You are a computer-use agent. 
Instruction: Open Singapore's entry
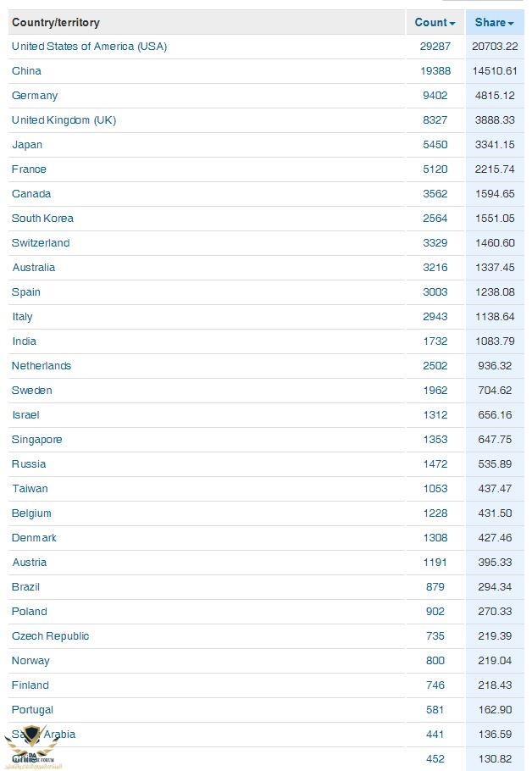[37, 440]
